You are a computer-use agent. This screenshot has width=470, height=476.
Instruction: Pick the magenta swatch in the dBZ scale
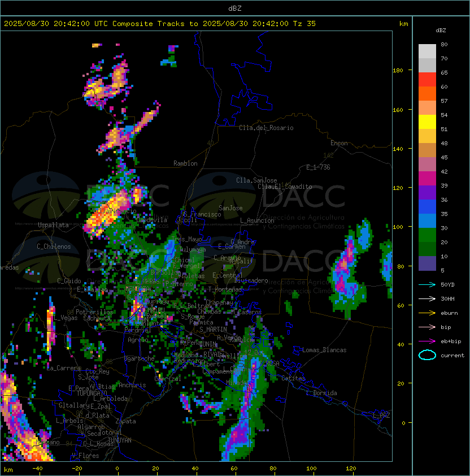[x=427, y=178]
